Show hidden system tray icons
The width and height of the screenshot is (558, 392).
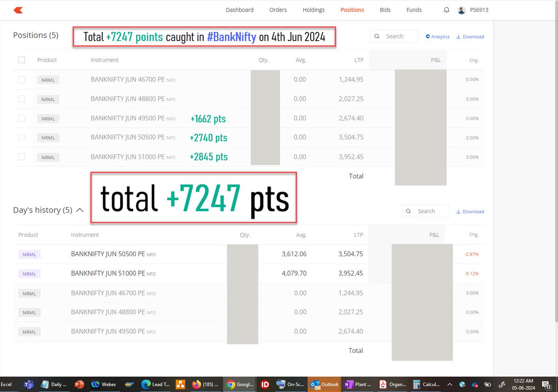[x=449, y=385]
